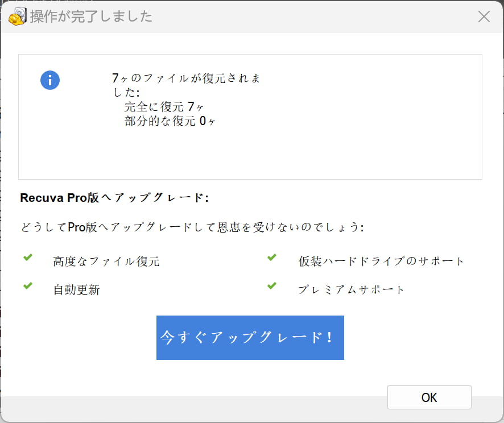Click the 今すぐアップグレード! button
Viewport: 504px width, 423px height.
250,338
